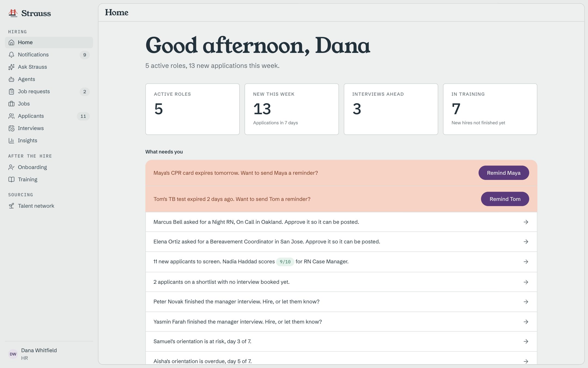Click the Talent network sprout icon
The image size is (588, 368).
click(x=11, y=206)
